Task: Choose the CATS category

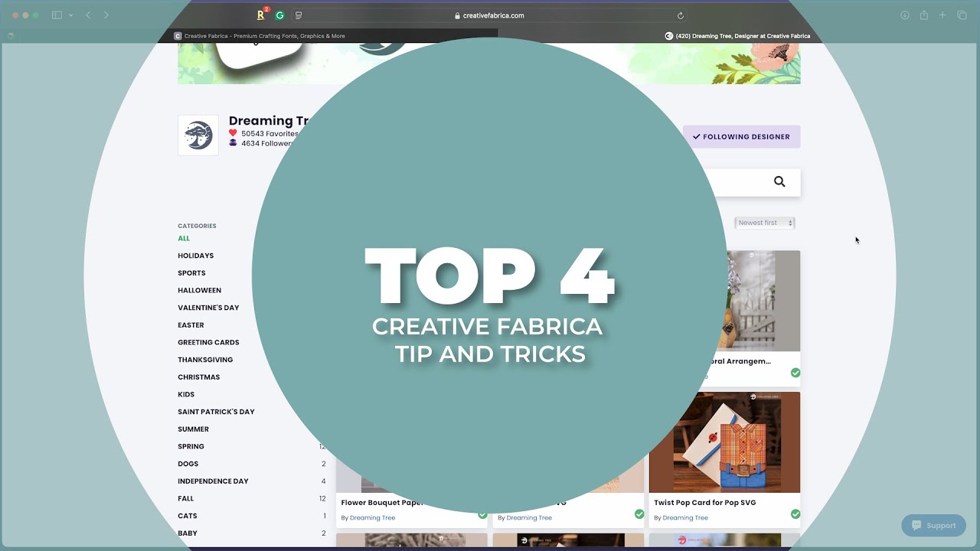Action: pos(187,516)
